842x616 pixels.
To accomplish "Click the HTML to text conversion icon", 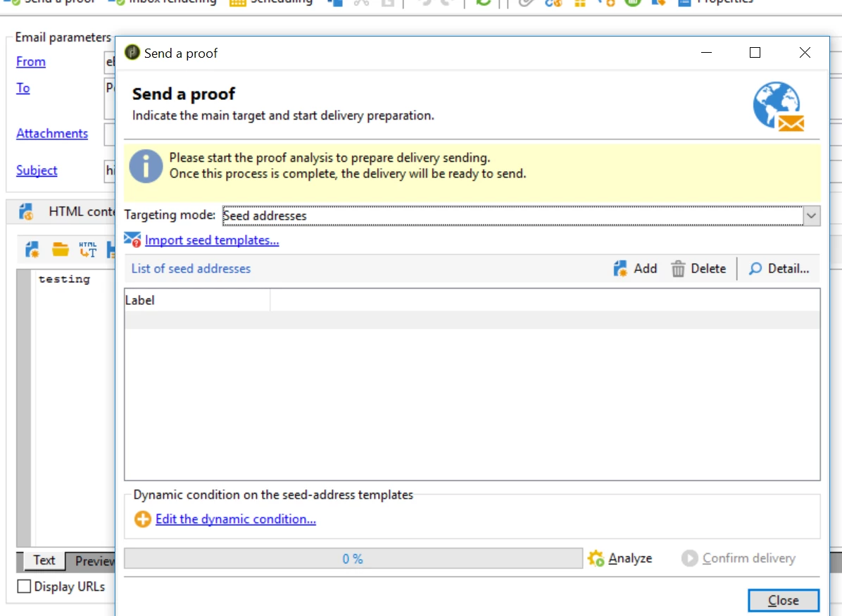I will 88,249.
